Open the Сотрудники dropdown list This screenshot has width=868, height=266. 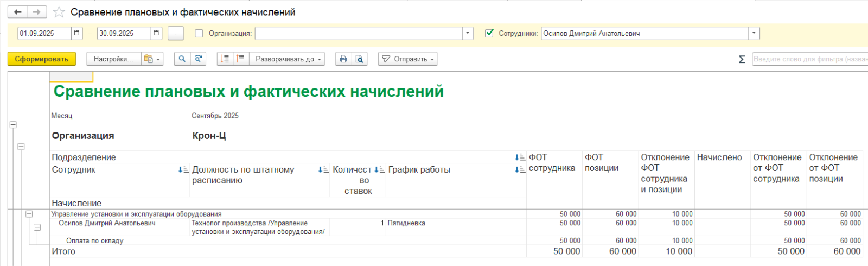pyautogui.click(x=754, y=33)
